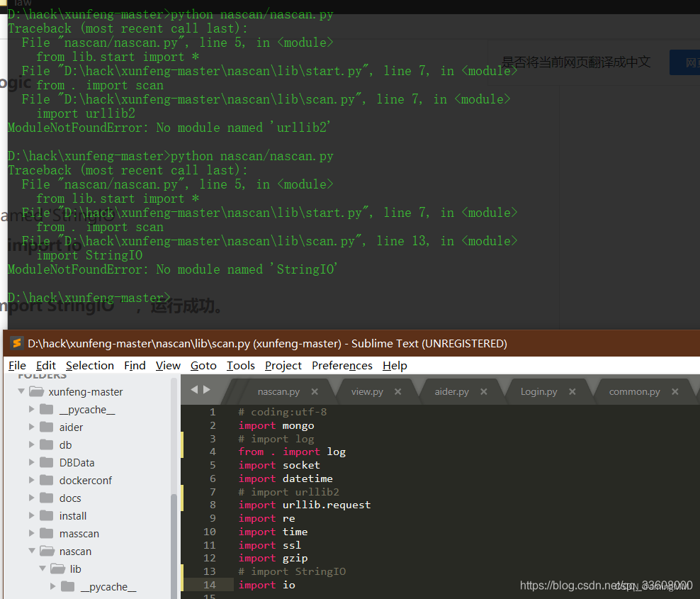Open the File menu in Sublime Text

click(17, 365)
